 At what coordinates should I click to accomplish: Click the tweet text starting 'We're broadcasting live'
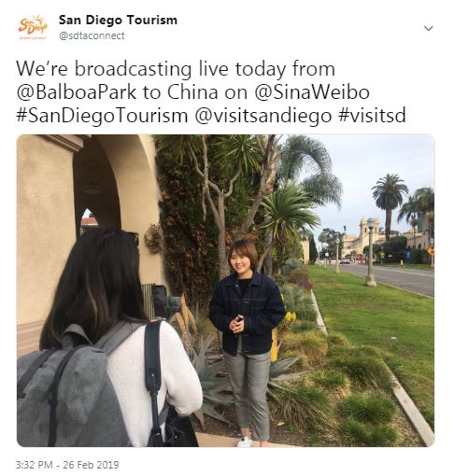point(211,92)
